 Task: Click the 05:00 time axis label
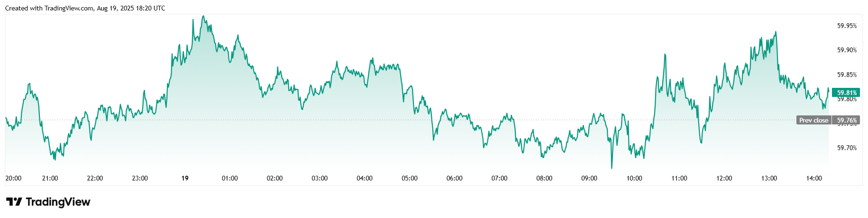(x=410, y=178)
